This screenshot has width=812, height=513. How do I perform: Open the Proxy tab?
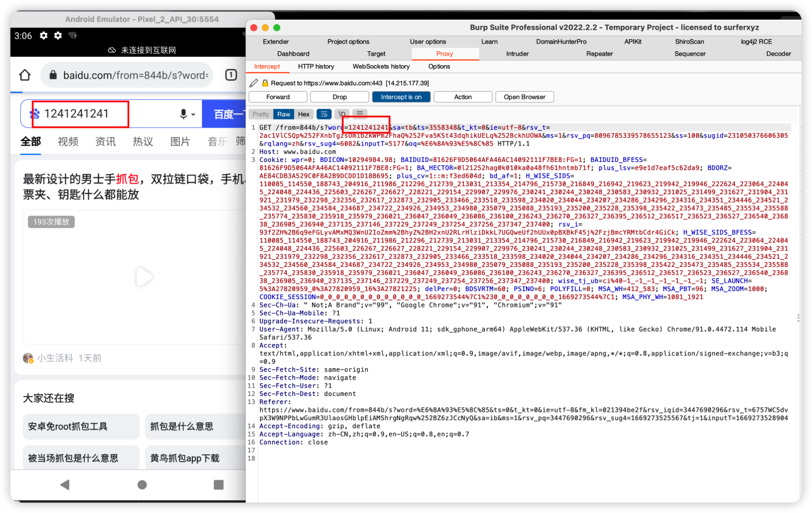[x=445, y=54]
